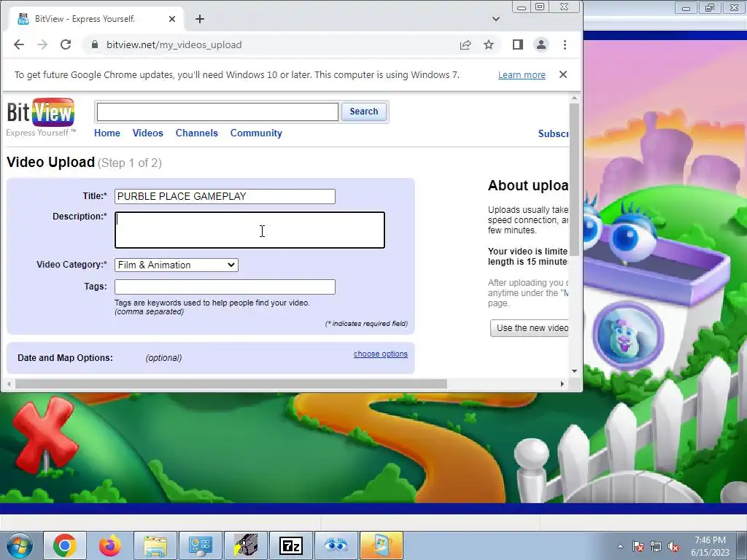Open the Action Center flag icon

point(638,547)
